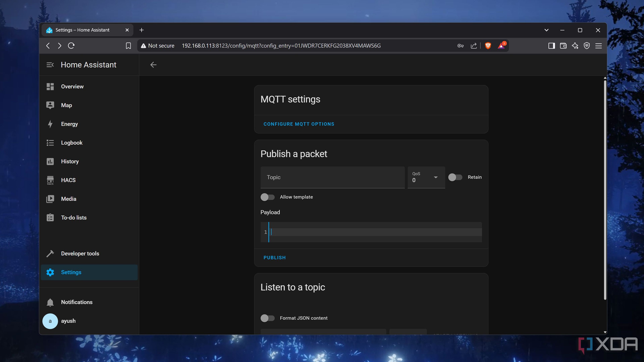Open the HACS store icon
This screenshot has height=362, width=644.
(50, 180)
